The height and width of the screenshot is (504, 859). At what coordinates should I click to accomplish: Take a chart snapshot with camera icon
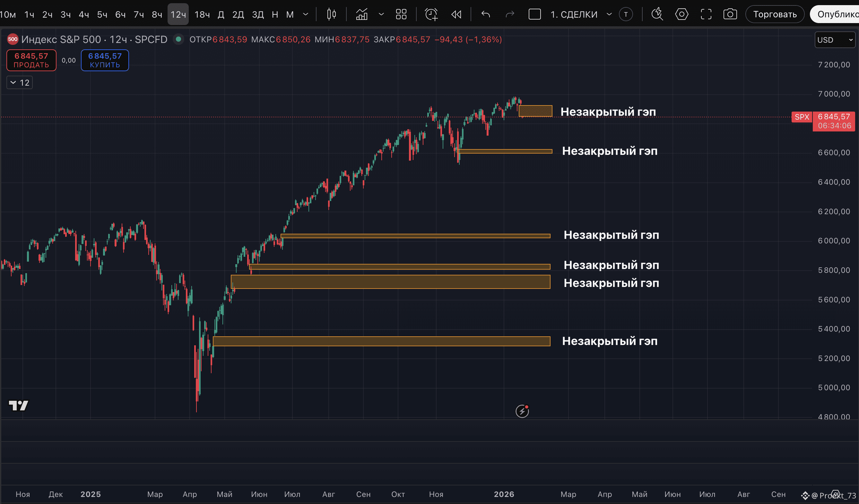[x=730, y=14]
